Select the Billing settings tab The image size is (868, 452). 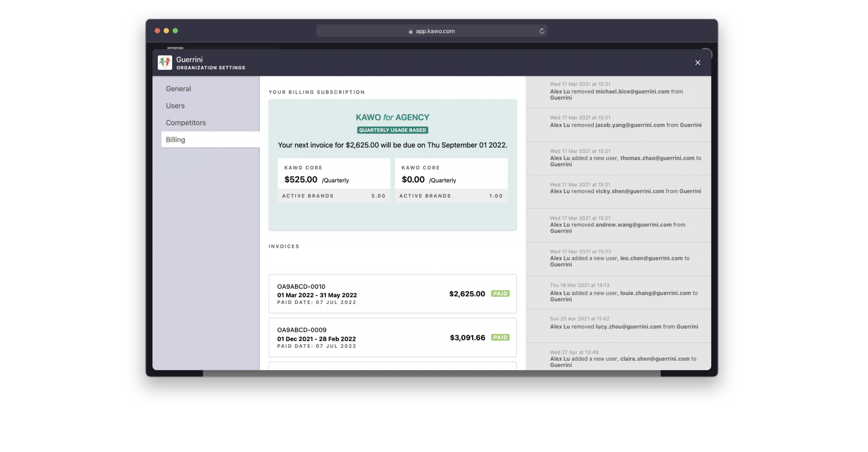pos(210,139)
